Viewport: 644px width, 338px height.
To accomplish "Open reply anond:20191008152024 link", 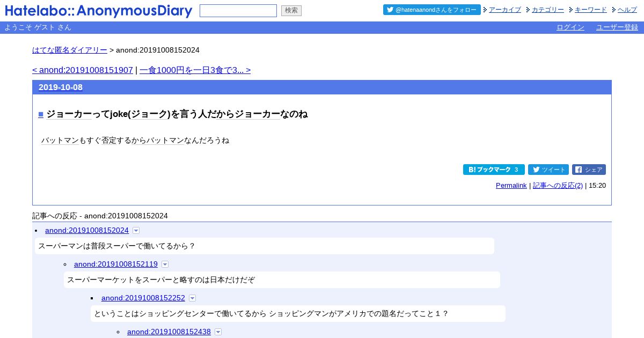I will 87,230.
